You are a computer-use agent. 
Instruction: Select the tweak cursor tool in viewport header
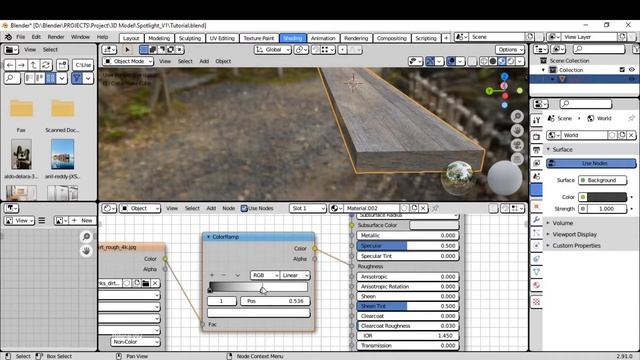(x=127, y=50)
